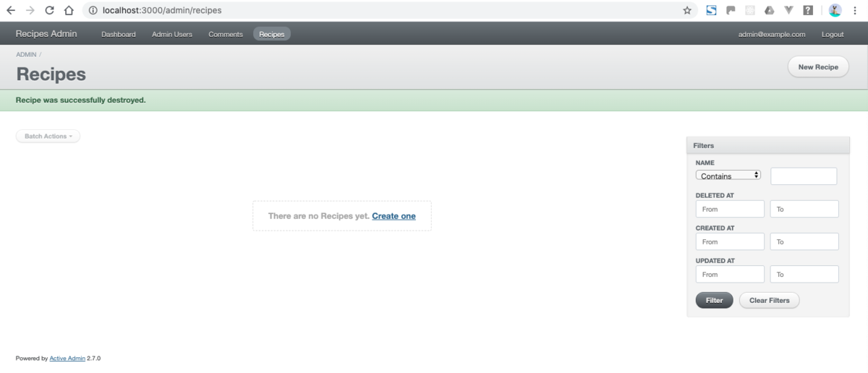Reset with the Clear Filters button
The height and width of the screenshot is (373, 868).
coord(769,300)
